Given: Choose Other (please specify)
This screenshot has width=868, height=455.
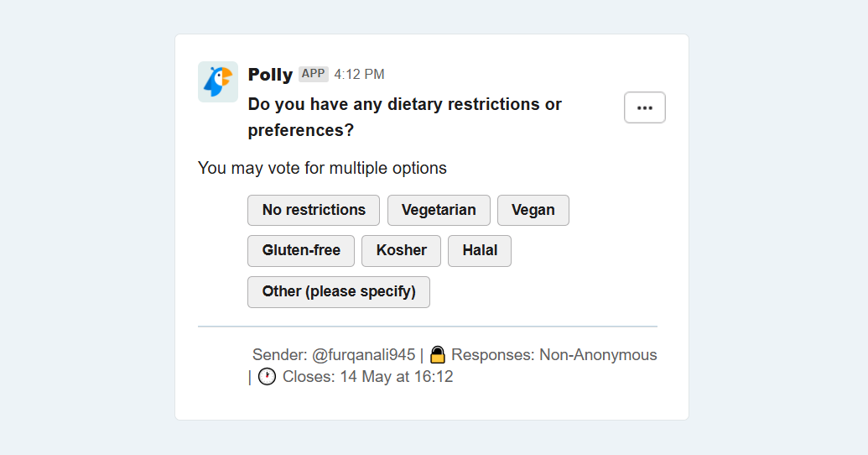Looking at the screenshot, I should pos(339,292).
